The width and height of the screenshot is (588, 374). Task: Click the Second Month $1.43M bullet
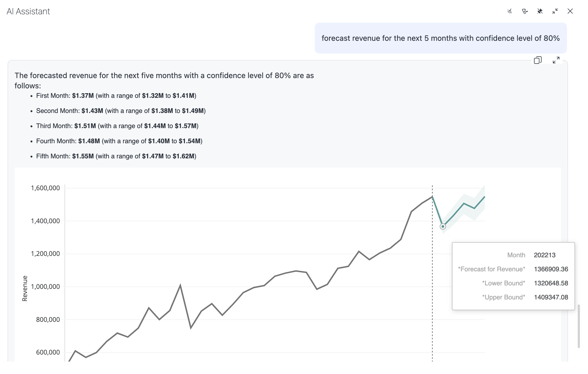pyautogui.click(x=121, y=111)
